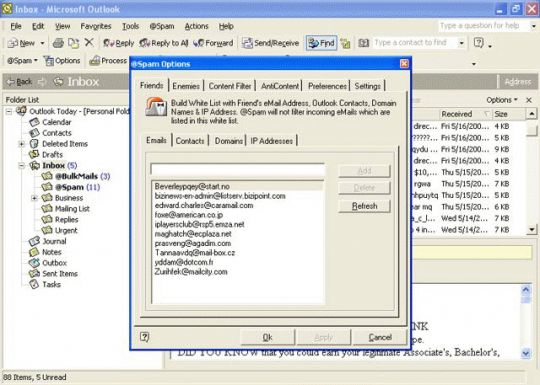Click Reply to All toolbar button
The width and height of the screenshot is (540, 385).
tap(164, 43)
